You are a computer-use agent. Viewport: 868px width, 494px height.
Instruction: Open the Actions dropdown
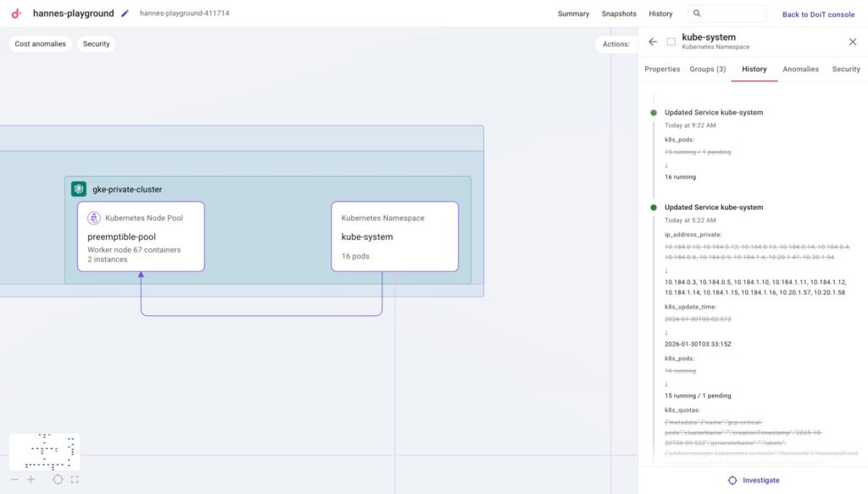point(615,44)
